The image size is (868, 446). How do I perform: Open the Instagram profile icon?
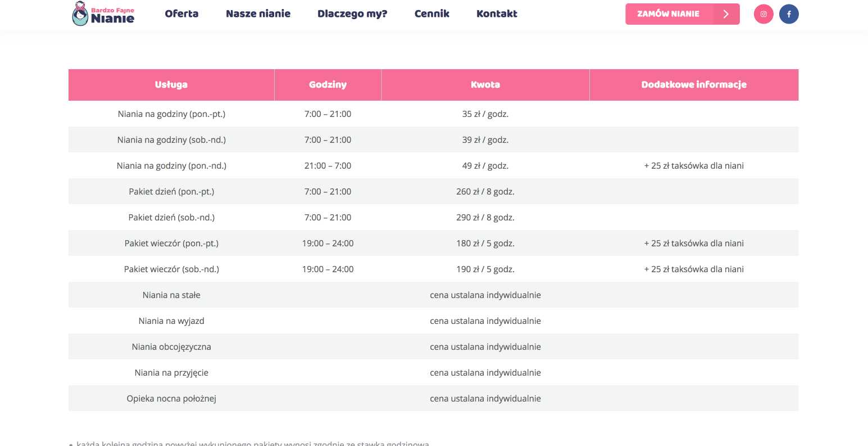point(764,13)
